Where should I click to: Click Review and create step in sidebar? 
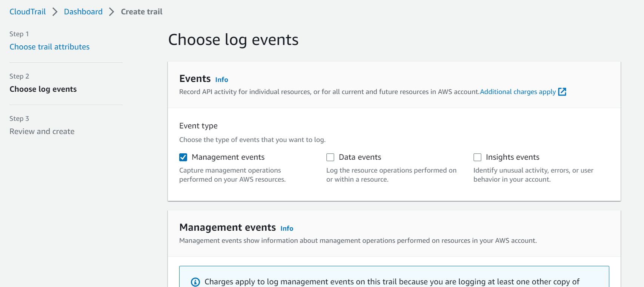point(42,131)
